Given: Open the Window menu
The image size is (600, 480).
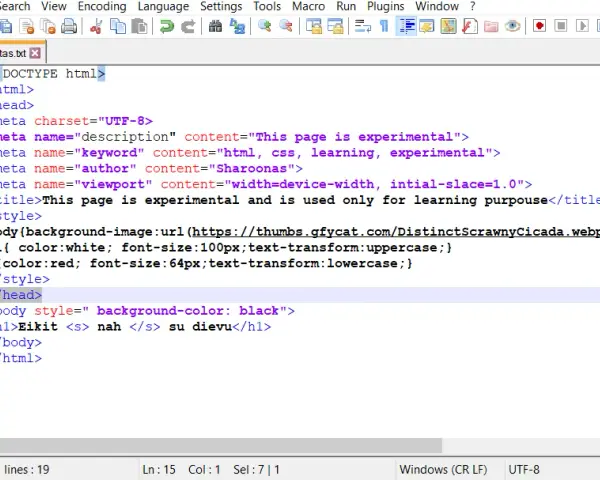Looking at the screenshot, I should coord(437,7).
